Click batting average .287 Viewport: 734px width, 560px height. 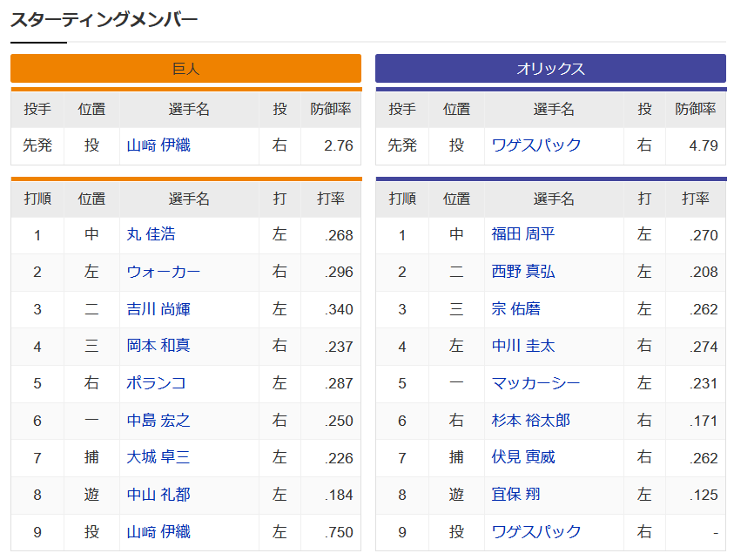pyautogui.click(x=339, y=383)
